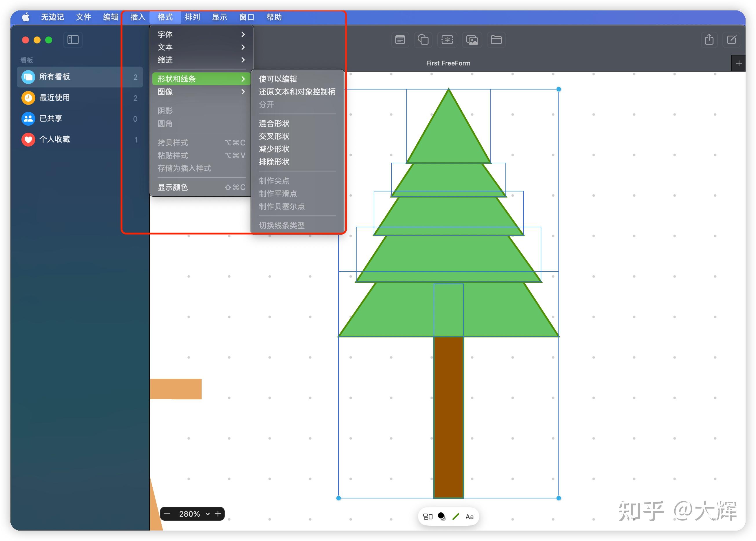The width and height of the screenshot is (756, 541).
Task: Click the fill color circle swatch
Action: pos(441,517)
